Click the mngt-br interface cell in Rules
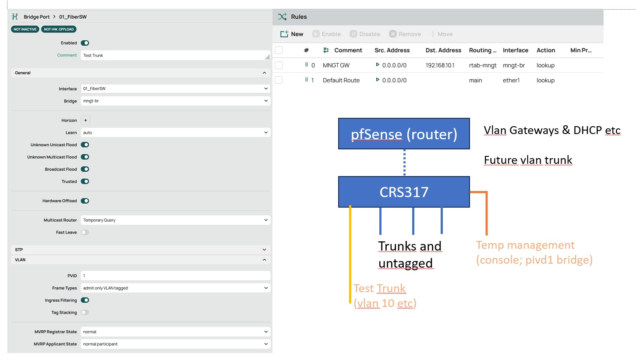This screenshot has height=364, width=636. [x=515, y=65]
